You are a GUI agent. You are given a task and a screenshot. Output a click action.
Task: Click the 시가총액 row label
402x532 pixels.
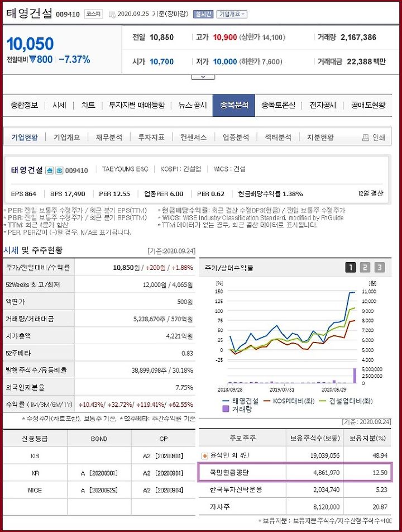tap(18, 336)
